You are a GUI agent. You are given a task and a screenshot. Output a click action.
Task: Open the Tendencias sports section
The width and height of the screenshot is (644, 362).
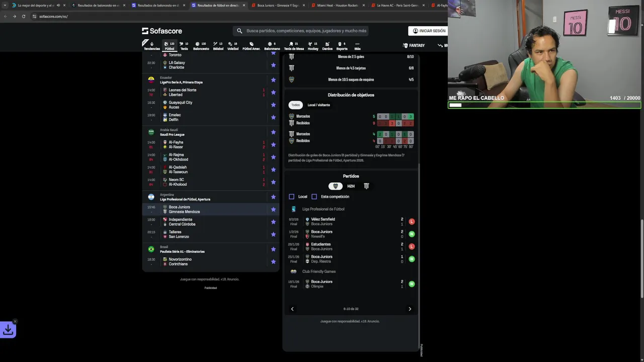(x=151, y=46)
